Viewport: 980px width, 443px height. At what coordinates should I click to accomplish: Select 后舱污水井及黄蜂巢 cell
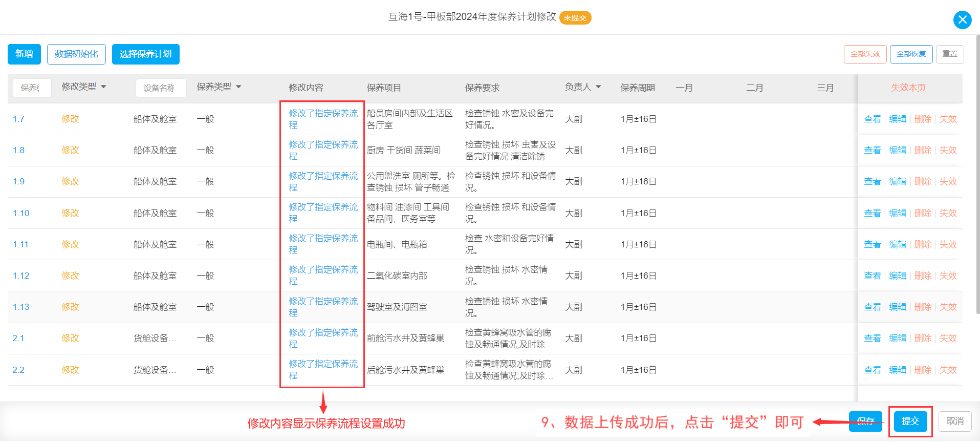click(405, 370)
